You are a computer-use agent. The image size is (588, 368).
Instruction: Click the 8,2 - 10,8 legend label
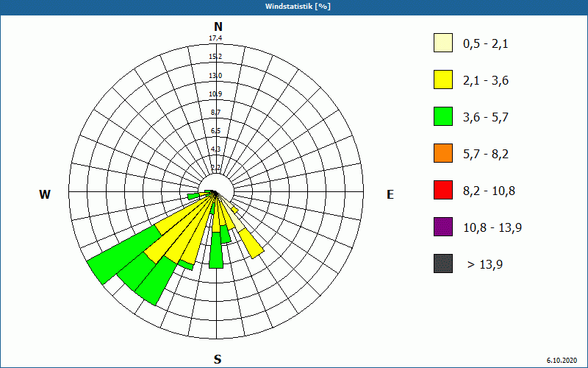tap(489, 191)
